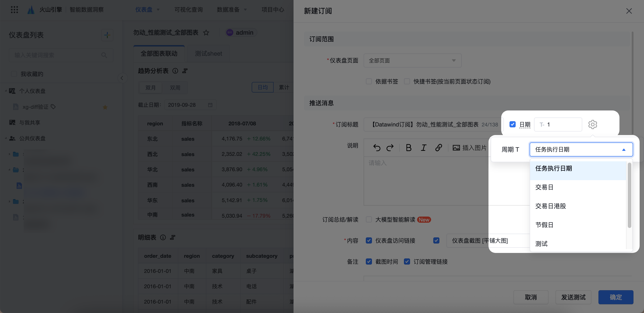Insert a hyperlink in description
The width and height of the screenshot is (644, 313).
[439, 148]
